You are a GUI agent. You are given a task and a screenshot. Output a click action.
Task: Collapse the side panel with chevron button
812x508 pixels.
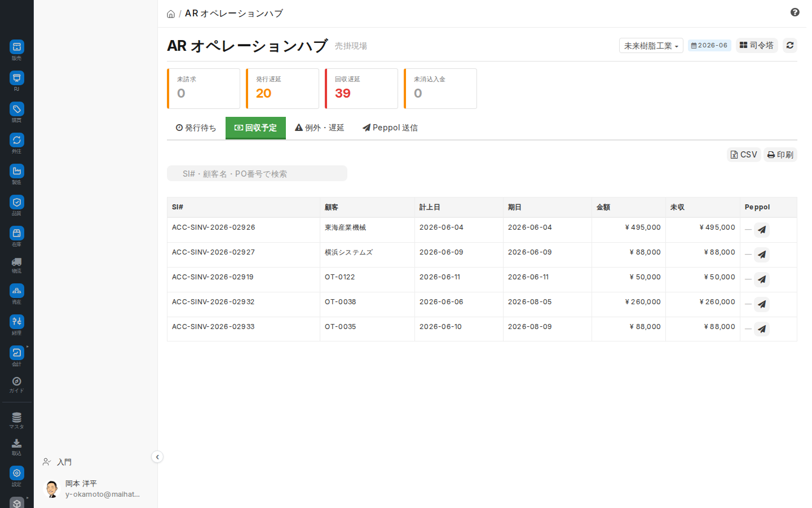pos(157,457)
